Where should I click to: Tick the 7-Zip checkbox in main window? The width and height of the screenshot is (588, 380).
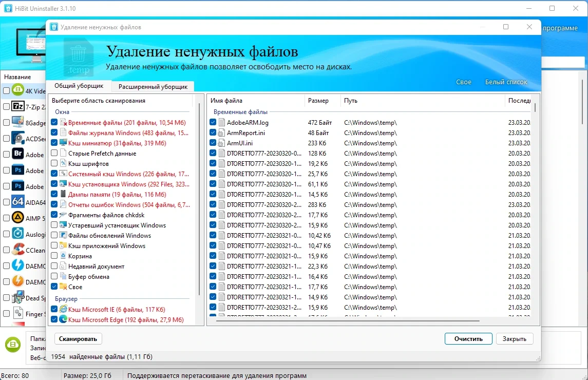click(x=6, y=106)
